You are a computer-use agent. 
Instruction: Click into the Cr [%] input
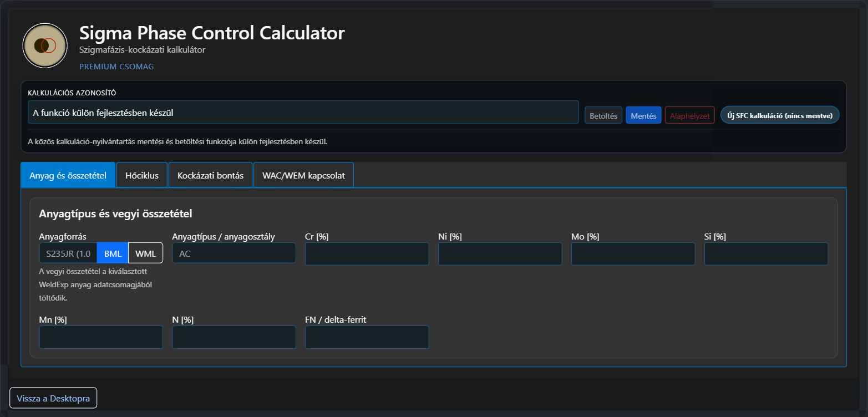point(367,253)
